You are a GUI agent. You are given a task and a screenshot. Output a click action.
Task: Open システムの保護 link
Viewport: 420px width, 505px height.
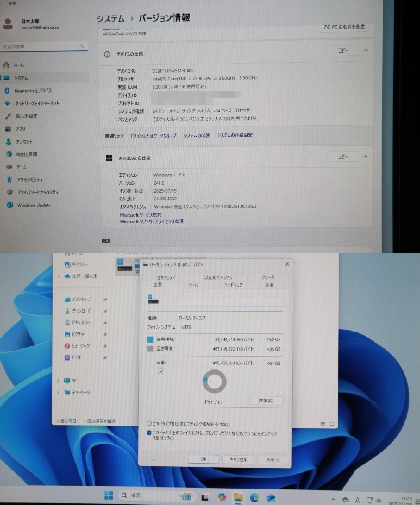tap(196, 136)
